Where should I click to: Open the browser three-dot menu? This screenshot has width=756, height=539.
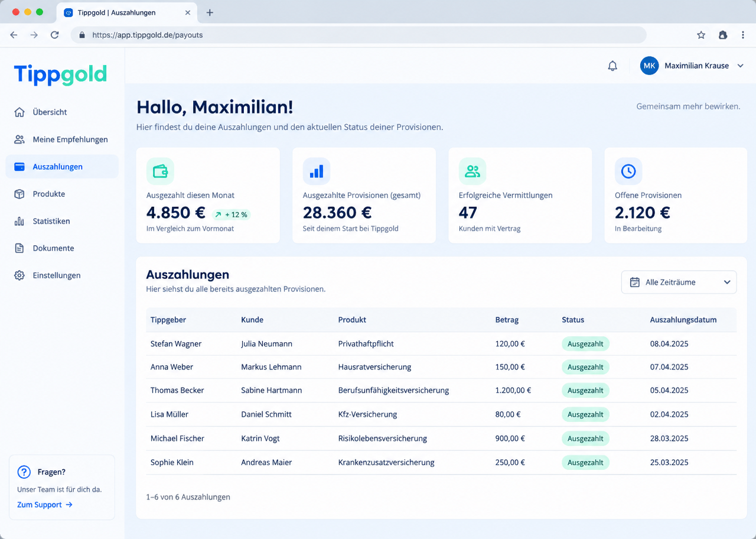coord(743,35)
